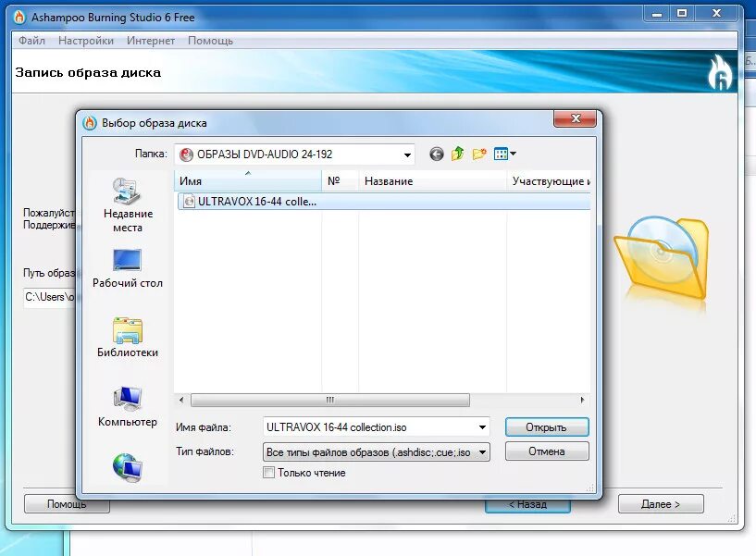
Task: Expand the Имя файла dropdown arrow
Action: [x=482, y=427]
